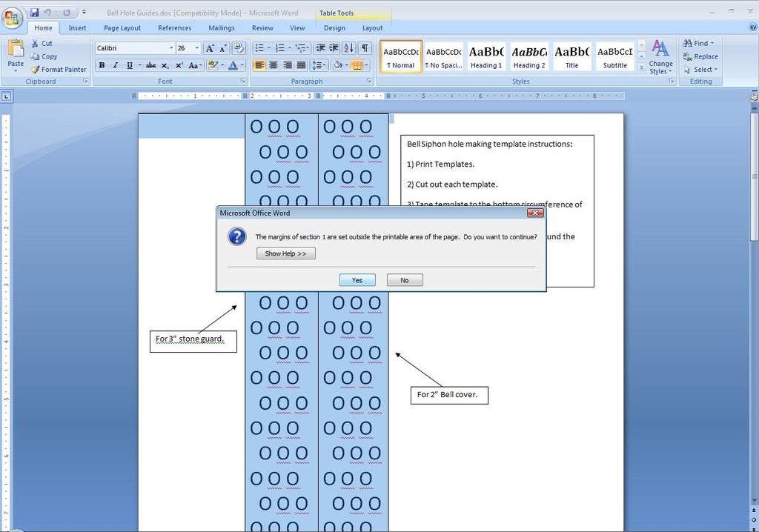Viewport: 759px width, 532px height.
Task: Open the Select dropdown in Editing
Action: click(701, 70)
